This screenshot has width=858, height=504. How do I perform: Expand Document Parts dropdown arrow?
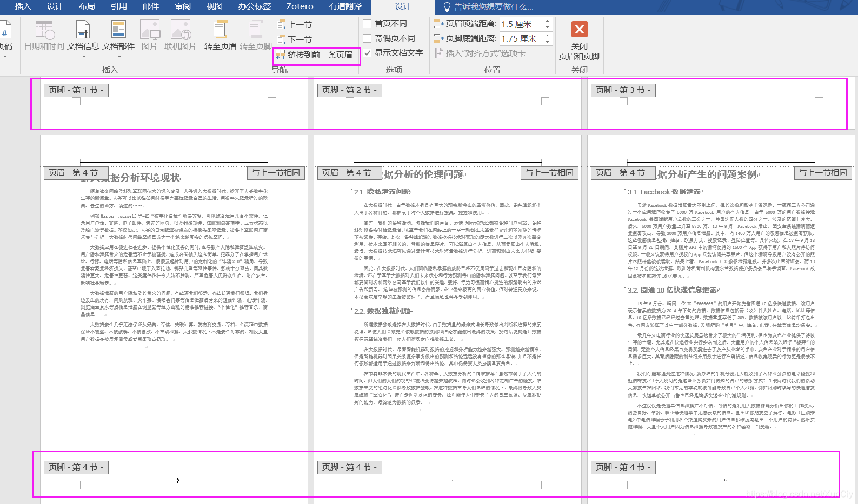119,57
